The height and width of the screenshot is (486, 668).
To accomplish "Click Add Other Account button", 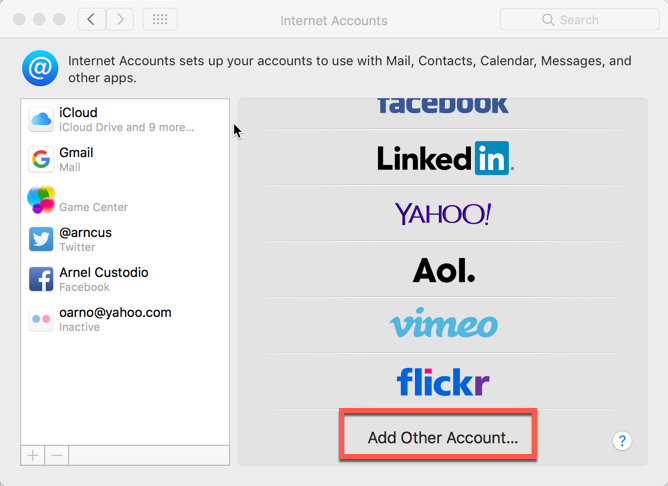I will click(x=442, y=438).
